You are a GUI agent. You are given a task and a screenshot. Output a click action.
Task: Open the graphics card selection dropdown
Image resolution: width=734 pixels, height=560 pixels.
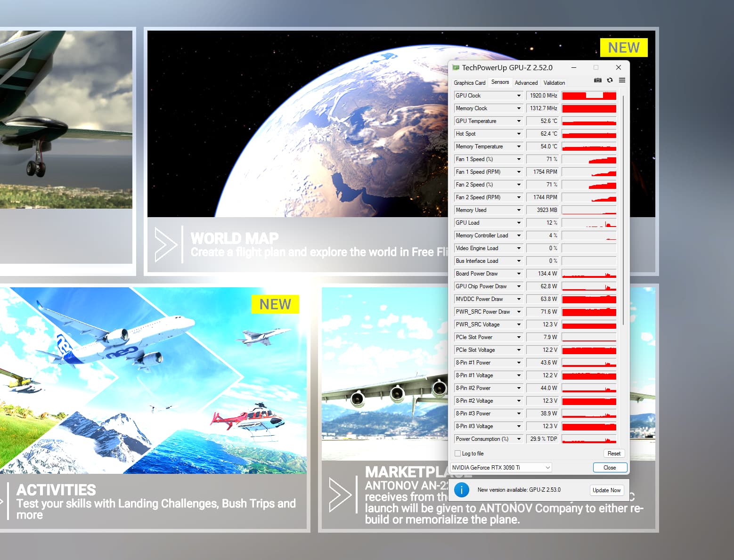point(546,467)
